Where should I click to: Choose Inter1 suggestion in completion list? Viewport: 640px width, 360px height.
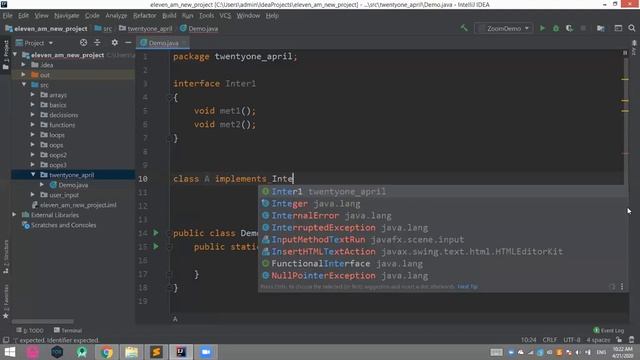443,191
